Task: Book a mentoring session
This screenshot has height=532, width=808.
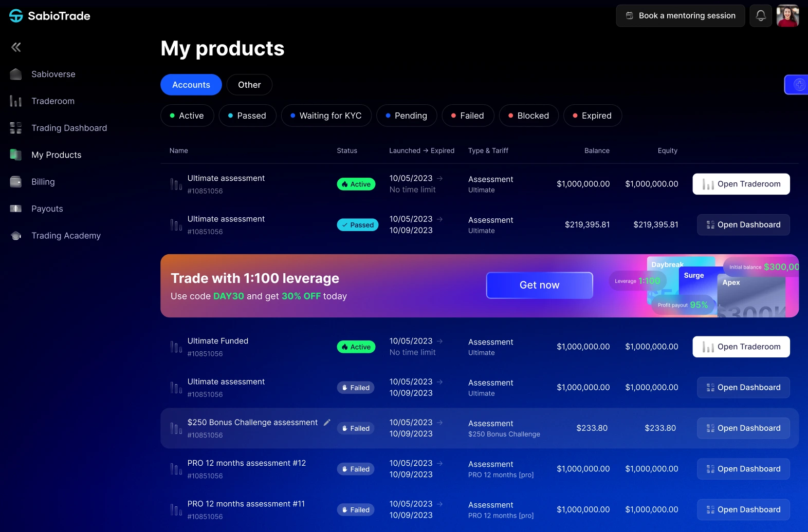Action: pyautogui.click(x=680, y=16)
